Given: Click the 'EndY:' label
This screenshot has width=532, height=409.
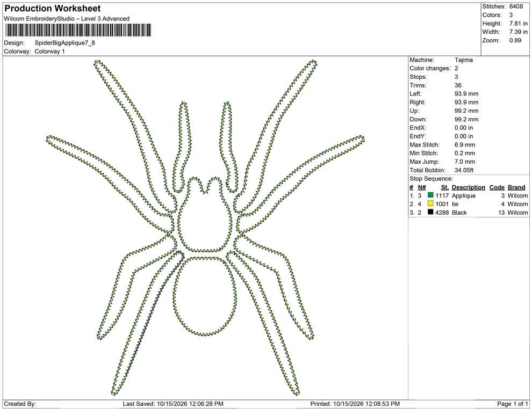Looking at the screenshot, I should [x=418, y=136].
